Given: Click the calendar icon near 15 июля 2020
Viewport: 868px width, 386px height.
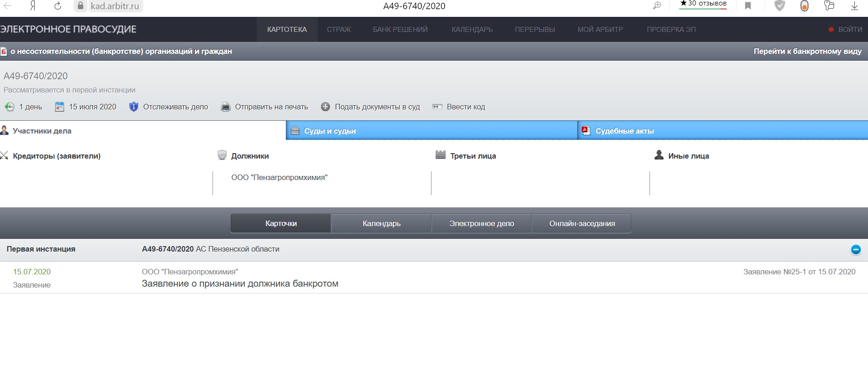Looking at the screenshot, I should (60, 107).
